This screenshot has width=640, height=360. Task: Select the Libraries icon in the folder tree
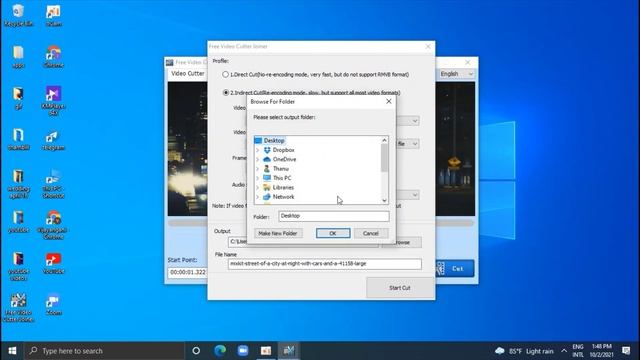tap(267, 187)
